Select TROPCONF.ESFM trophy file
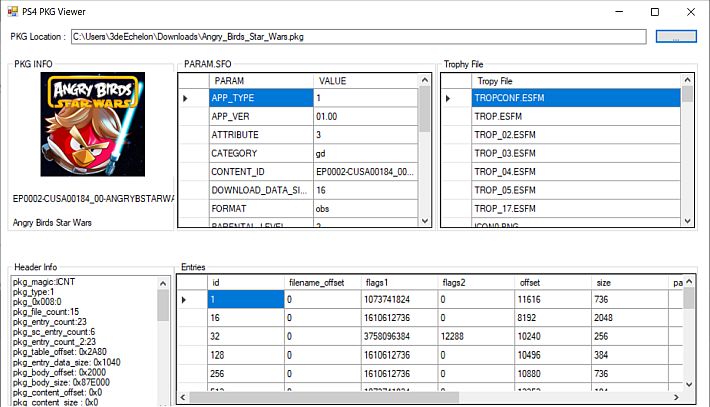 [576, 98]
